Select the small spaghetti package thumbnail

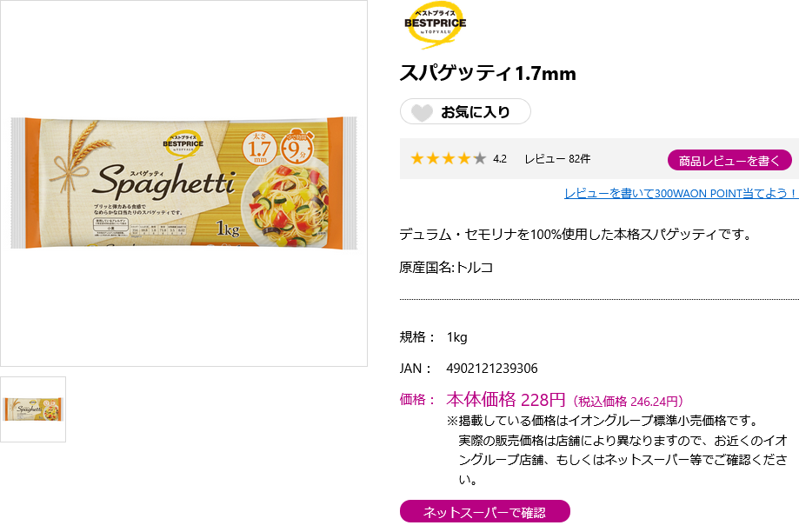coord(33,409)
